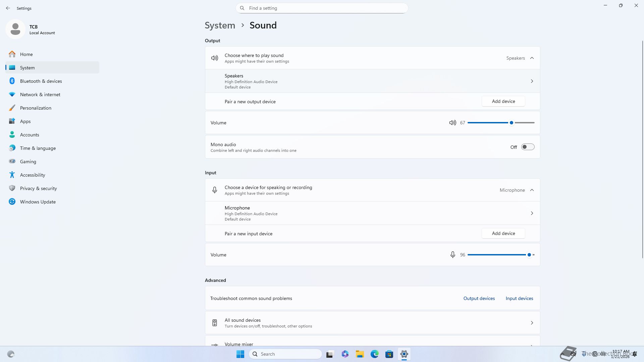Image resolution: width=644 pixels, height=362 pixels.
Task: Click Add device for new output device
Action: 503,101
